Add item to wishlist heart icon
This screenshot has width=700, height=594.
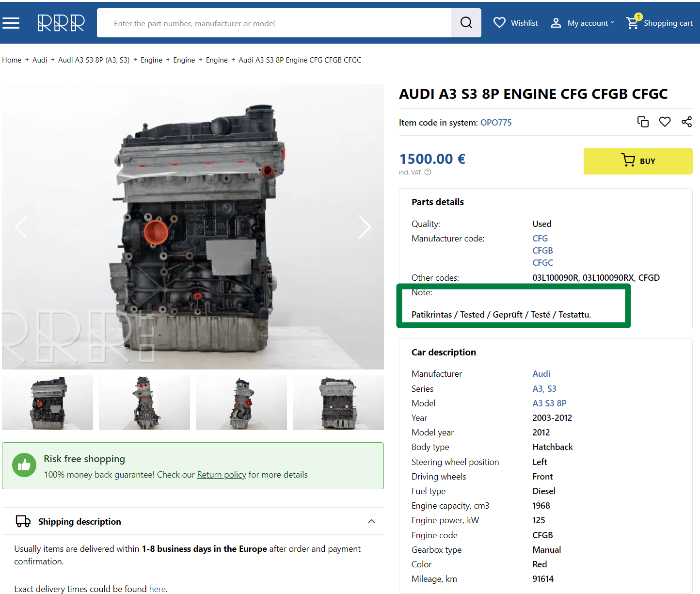tap(665, 122)
